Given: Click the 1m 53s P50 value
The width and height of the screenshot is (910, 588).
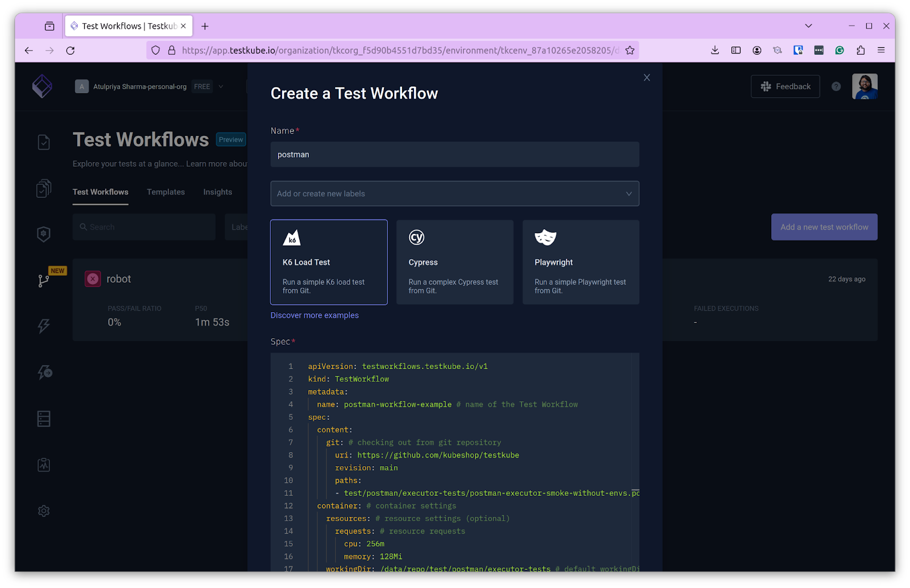Looking at the screenshot, I should (212, 322).
